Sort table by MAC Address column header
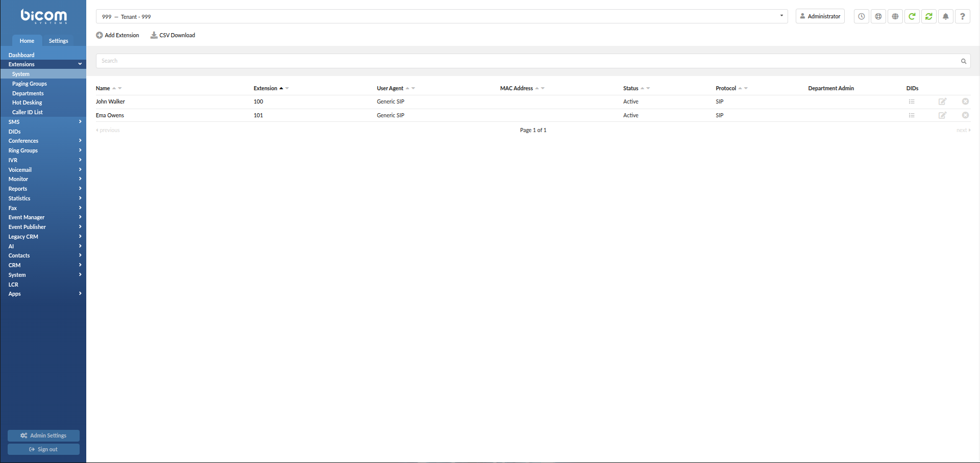Viewport: 980px width, 463px height. click(x=517, y=88)
